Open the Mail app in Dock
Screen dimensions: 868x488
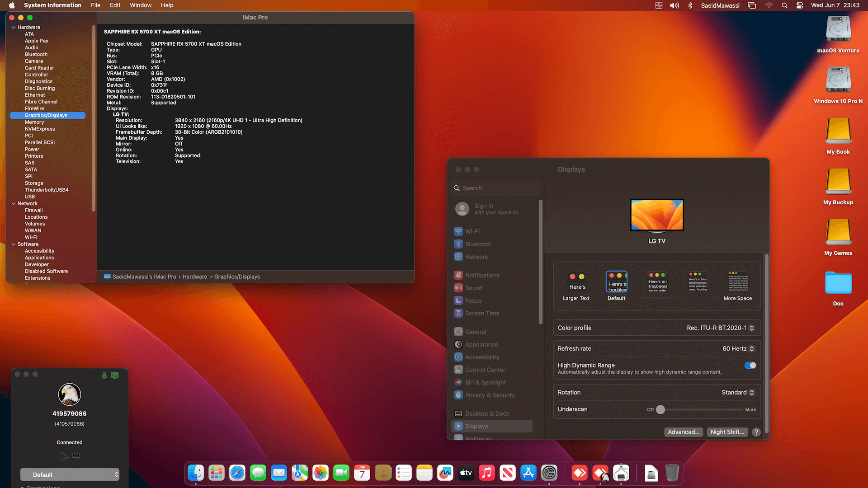[x=279, y=473]
